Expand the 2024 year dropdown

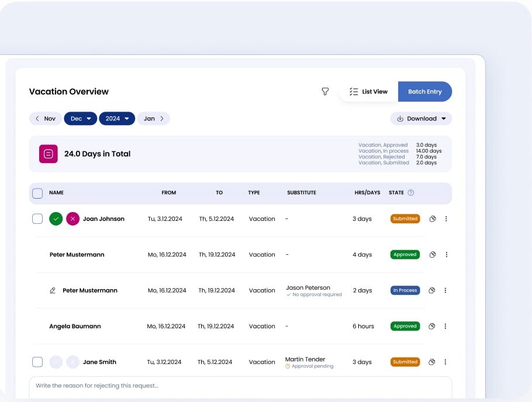[117, 119]
